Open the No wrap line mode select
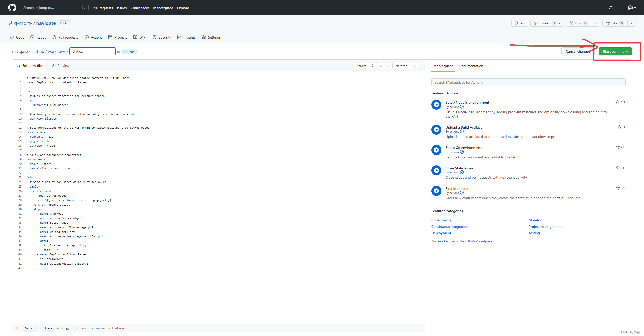This screenshot has width=644, height=336. (405, 66)
